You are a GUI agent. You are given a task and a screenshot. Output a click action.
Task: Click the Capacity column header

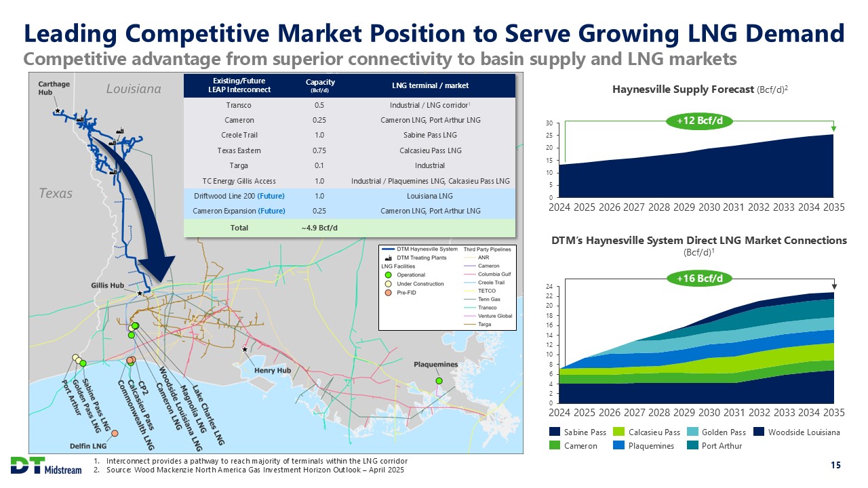point(320,85)
